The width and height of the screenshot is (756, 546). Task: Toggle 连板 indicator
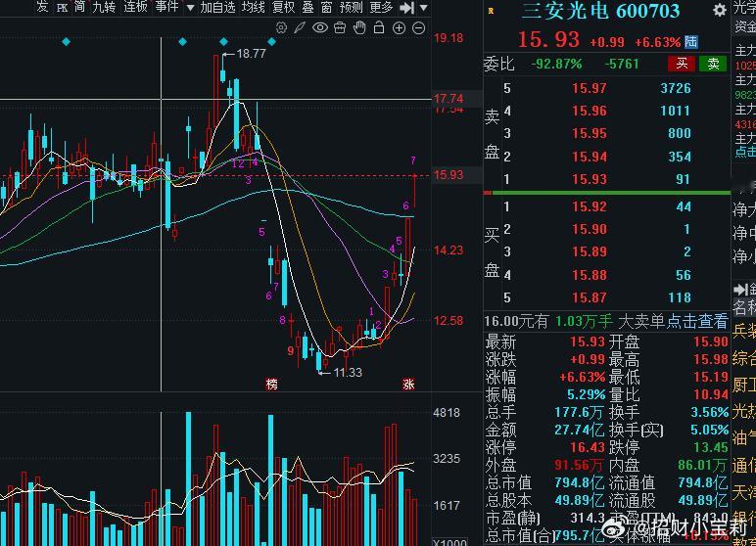tap(135, 7)
